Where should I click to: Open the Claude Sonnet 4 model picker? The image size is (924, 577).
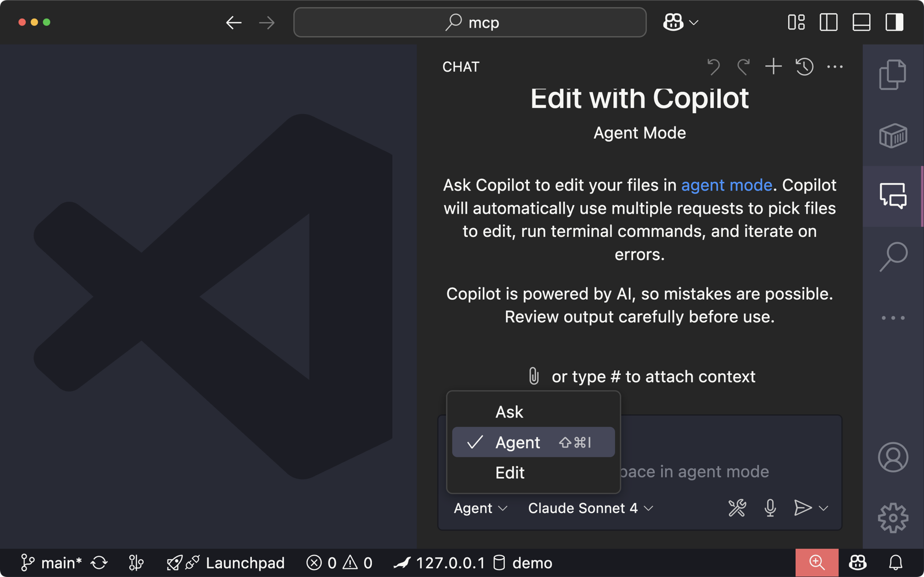click(x=583, y=508)
